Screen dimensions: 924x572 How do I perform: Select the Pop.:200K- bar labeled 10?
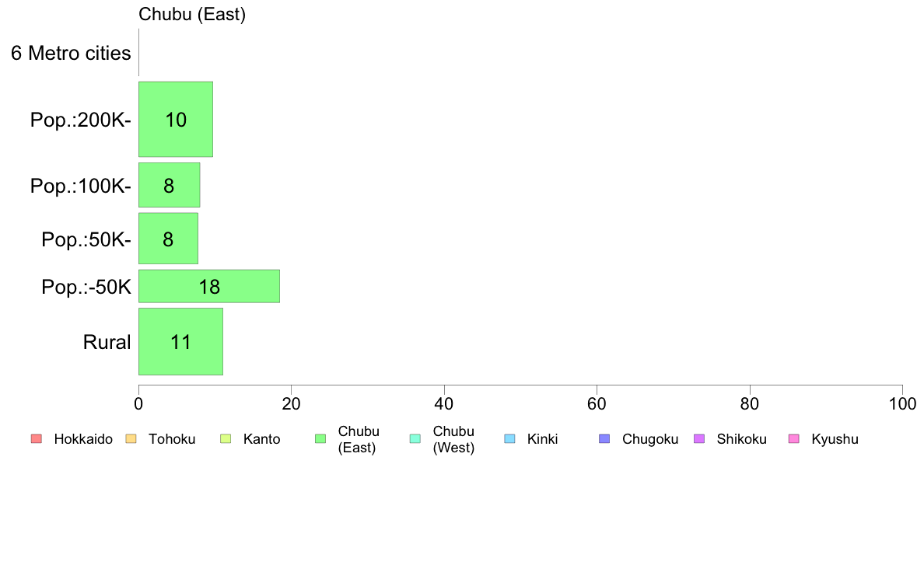pos(176,119)
